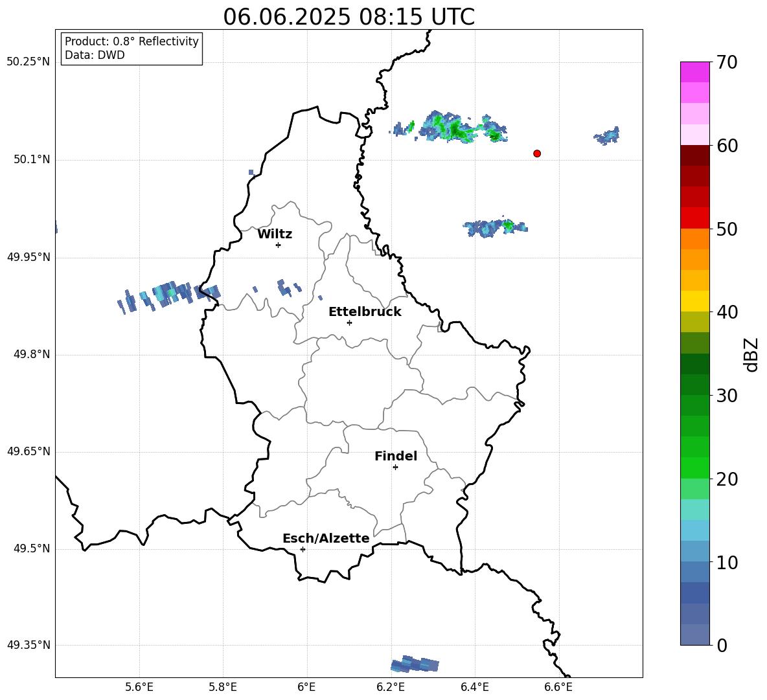Click the 6.4°E longitude label
The height and width of the screenshot is (700, 767).
click(x=474, y=688)
